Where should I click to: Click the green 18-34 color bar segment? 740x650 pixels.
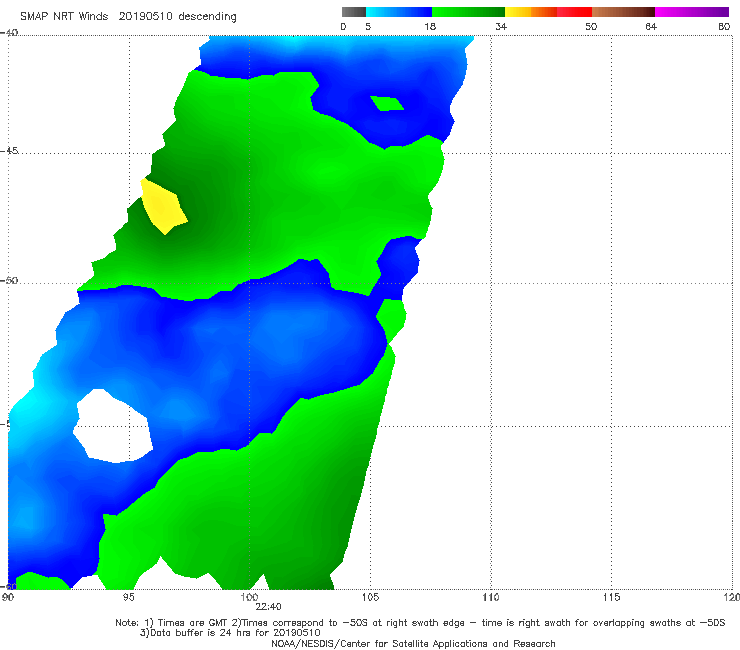(468, 12)
